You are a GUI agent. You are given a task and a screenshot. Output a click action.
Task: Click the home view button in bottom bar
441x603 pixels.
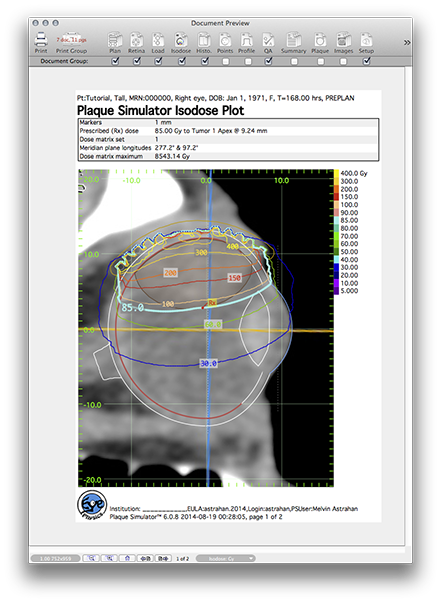click(x=127, y=558)
